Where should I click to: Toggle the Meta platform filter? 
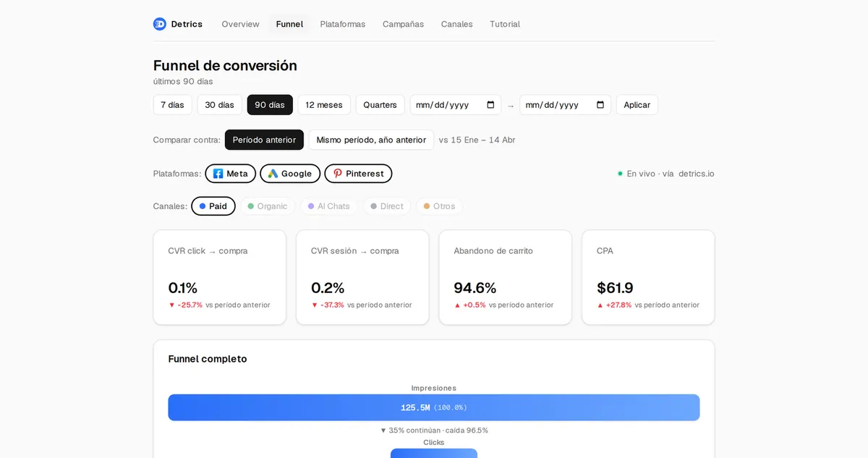pos(230,174)
